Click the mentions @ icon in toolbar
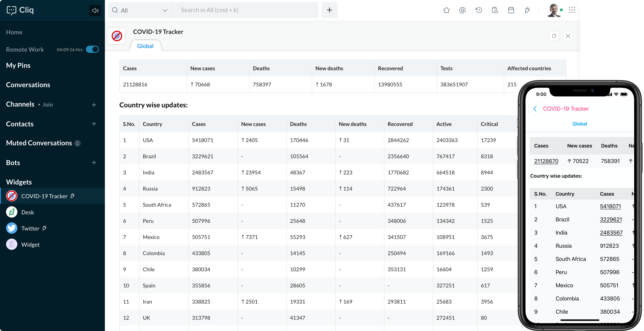This screenshot has width=644, height=331. (463, 10)
